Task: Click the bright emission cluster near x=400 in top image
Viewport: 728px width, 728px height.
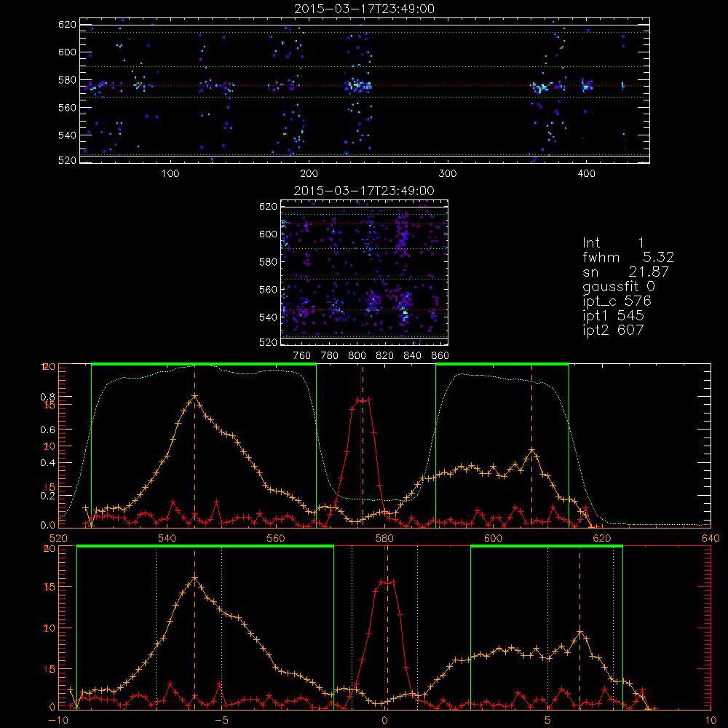Action: pos(587,86)
